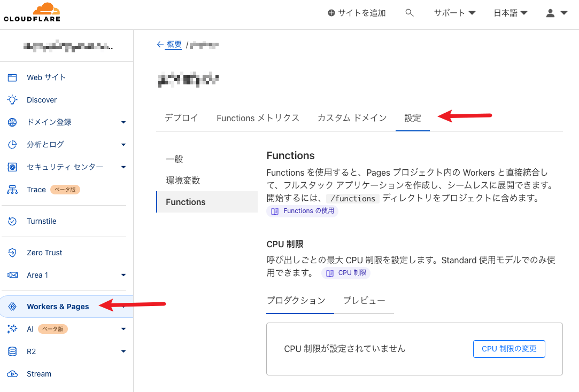Open the Functions の使用 documentation link
Viewport: 579px width, 392px height.
click(x=302, y=211)
